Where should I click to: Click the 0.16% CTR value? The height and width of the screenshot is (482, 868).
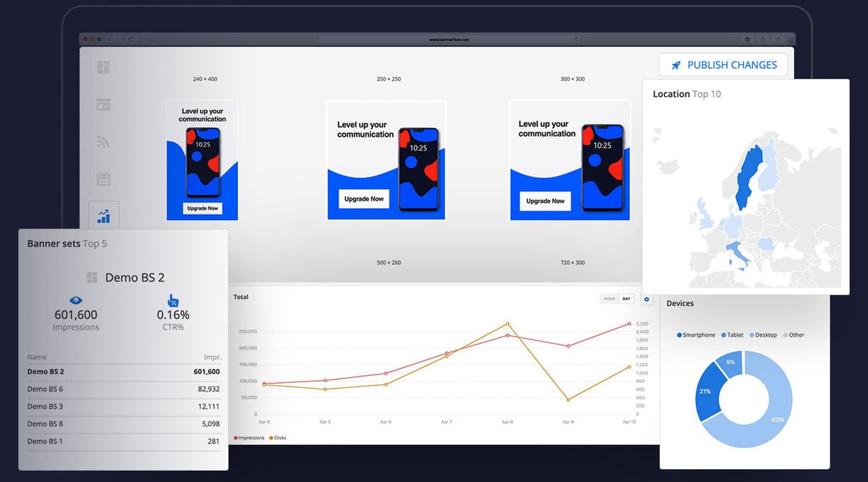[x=173, y=315]
